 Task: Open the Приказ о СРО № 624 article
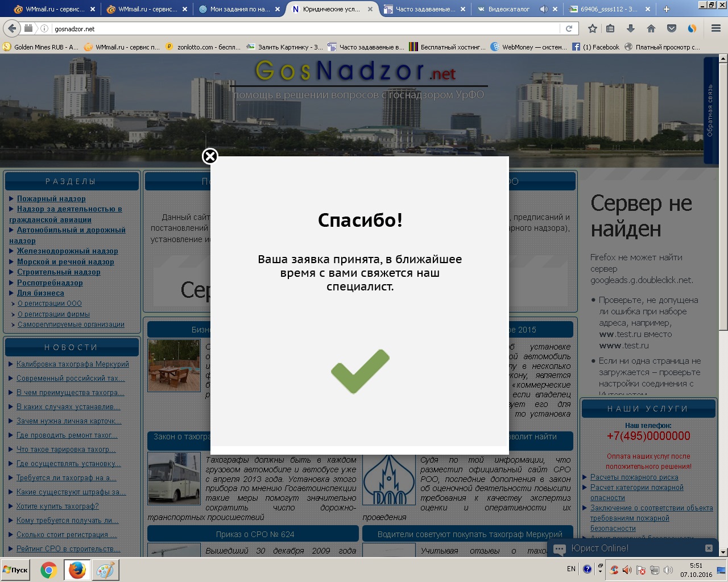[x=255, y=534]
